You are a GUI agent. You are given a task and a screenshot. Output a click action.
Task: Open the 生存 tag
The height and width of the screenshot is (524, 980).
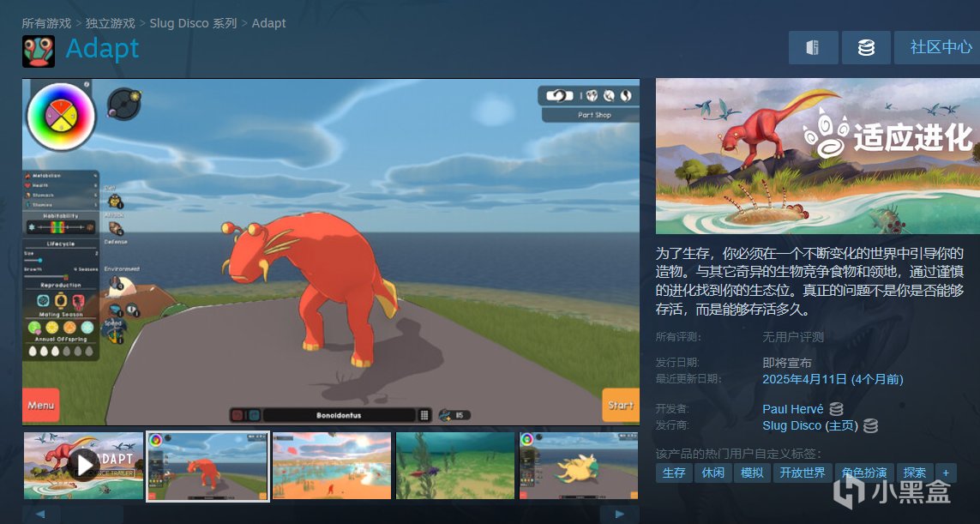674,473
